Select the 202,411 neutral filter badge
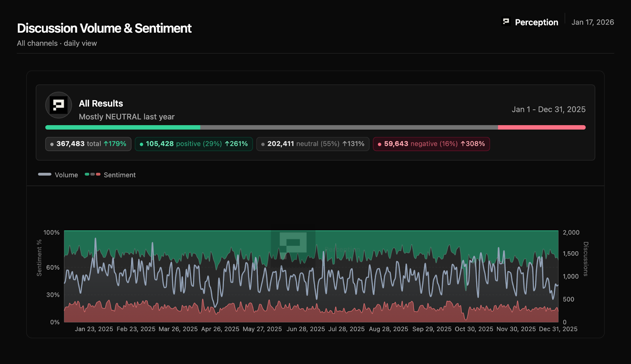Screen dimensions: 631x364 coord(313,144)
